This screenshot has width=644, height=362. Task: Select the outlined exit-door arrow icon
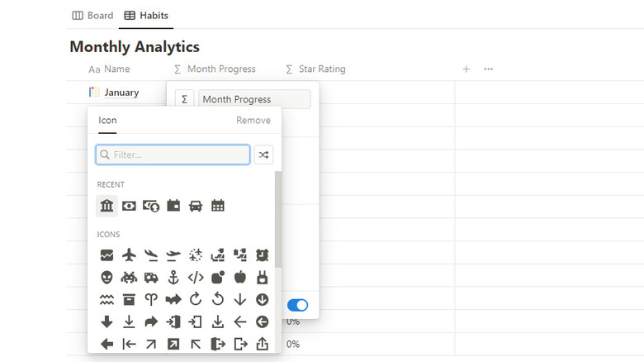pyautogui.click(x=241, y=344)
